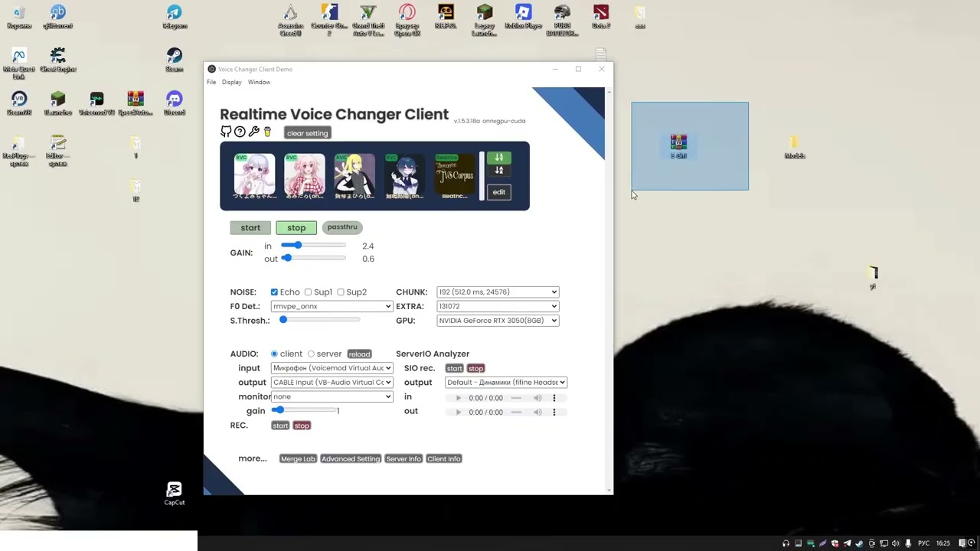Open the monitor device dropdown
Image resolution: width=980 pixels, height=551 pixels.
(332, 396)
